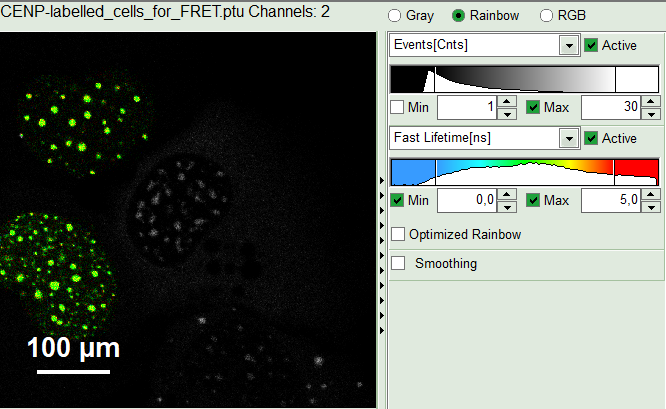This screenshot has height=409, width=666.
Task: Enable Optimized Rainbow option
Action: [x=398, y=234]
